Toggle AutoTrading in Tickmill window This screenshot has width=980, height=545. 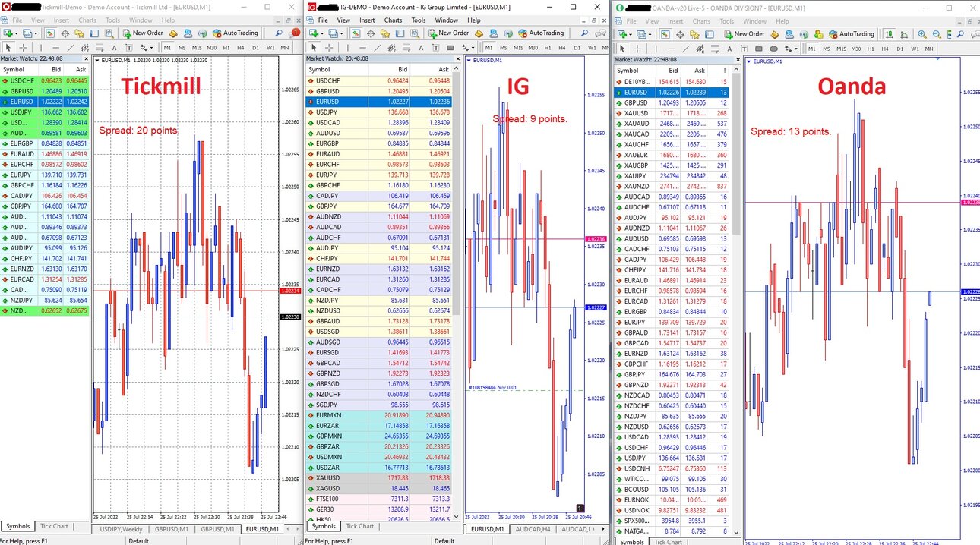(236, 33)
